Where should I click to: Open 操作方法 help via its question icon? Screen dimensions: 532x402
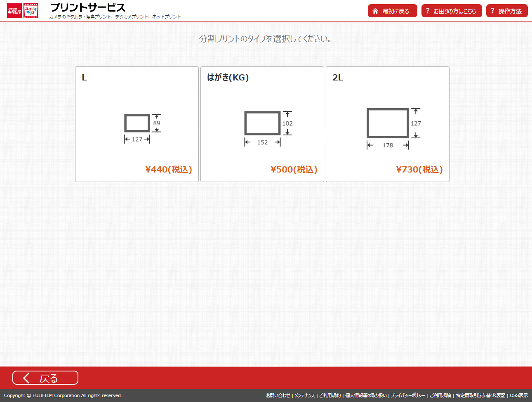point(492,11)
